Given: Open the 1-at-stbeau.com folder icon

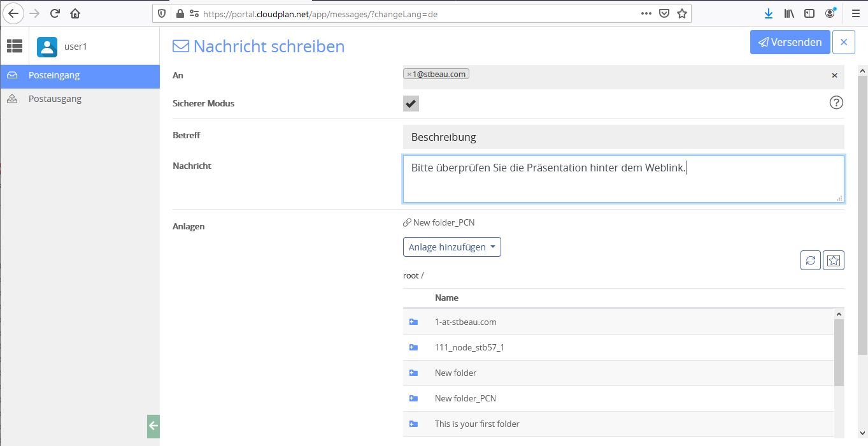Looking at the screenshot, I should point(413,321).
